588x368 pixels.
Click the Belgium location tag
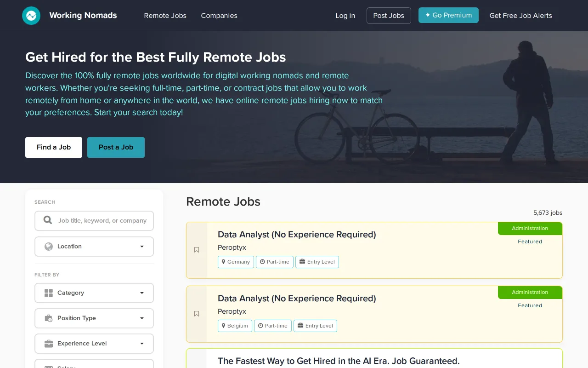[235, 326]
